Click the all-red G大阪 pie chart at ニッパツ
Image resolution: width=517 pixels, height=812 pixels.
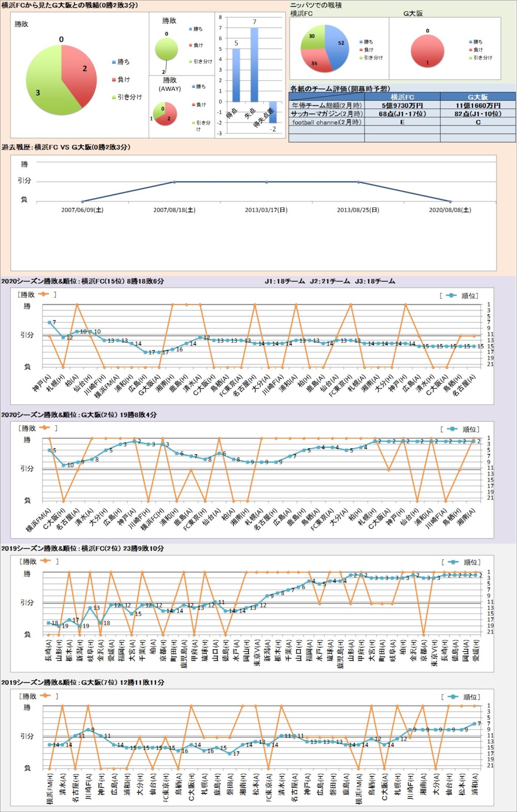point(428,51)
